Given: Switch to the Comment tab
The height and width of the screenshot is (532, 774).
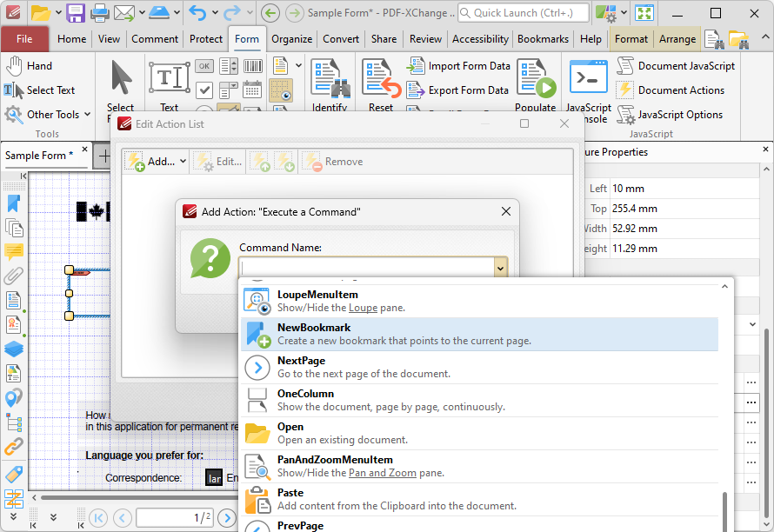Looking at the screenshot, I should coord(155,39).
